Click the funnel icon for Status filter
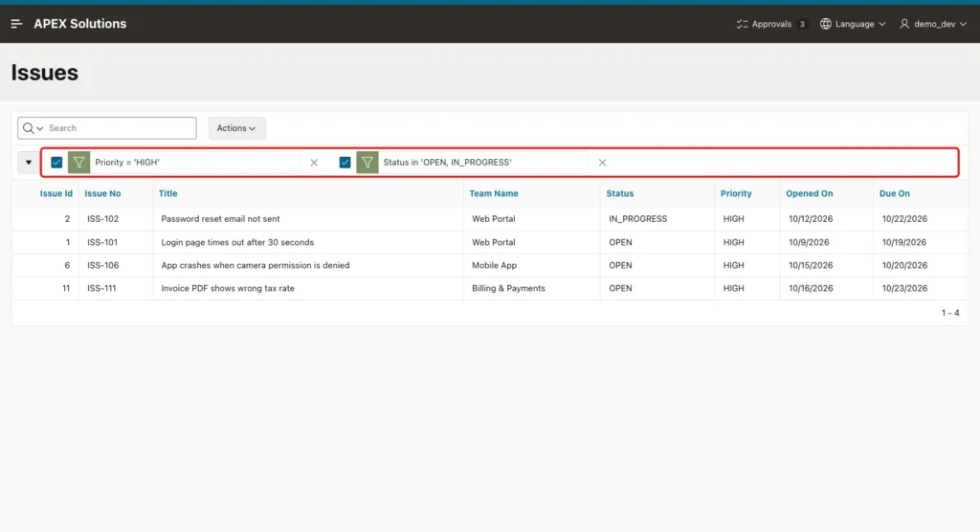The height and width of the screenshot is (532, 980). [x=367, y=163]
